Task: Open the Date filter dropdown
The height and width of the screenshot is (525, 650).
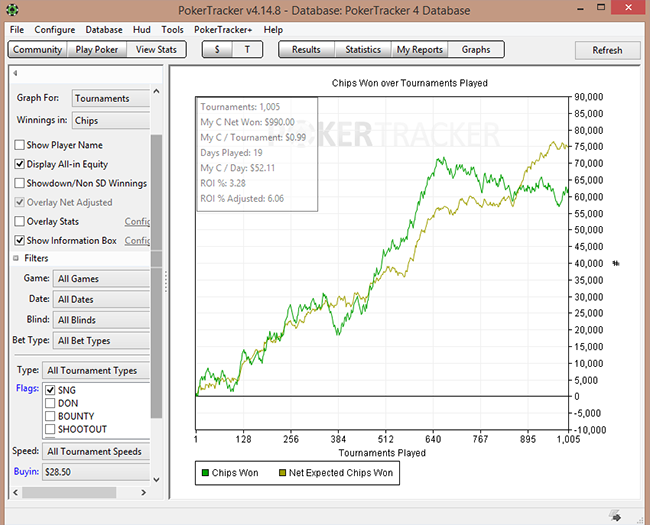Action: click(101, 299)
